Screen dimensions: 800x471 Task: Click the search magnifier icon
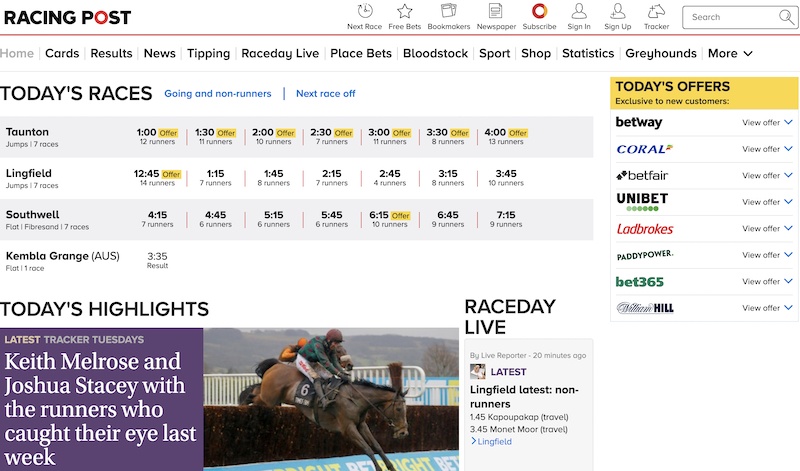pos(786,17)
